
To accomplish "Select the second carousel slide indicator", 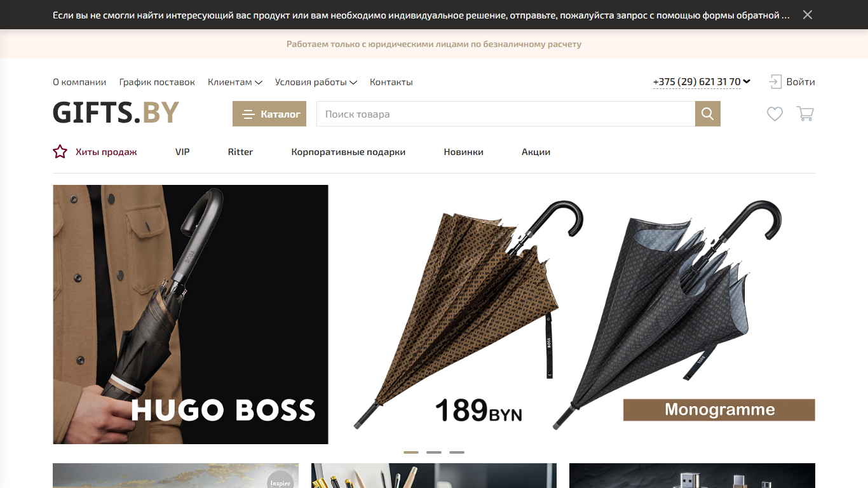I will (x=434, y=452).
